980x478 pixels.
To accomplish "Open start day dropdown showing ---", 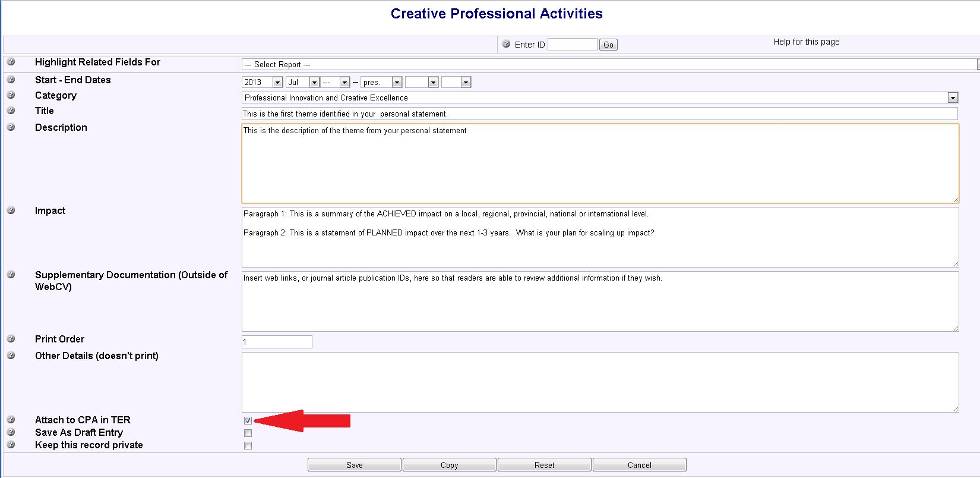I will [335, 82].
